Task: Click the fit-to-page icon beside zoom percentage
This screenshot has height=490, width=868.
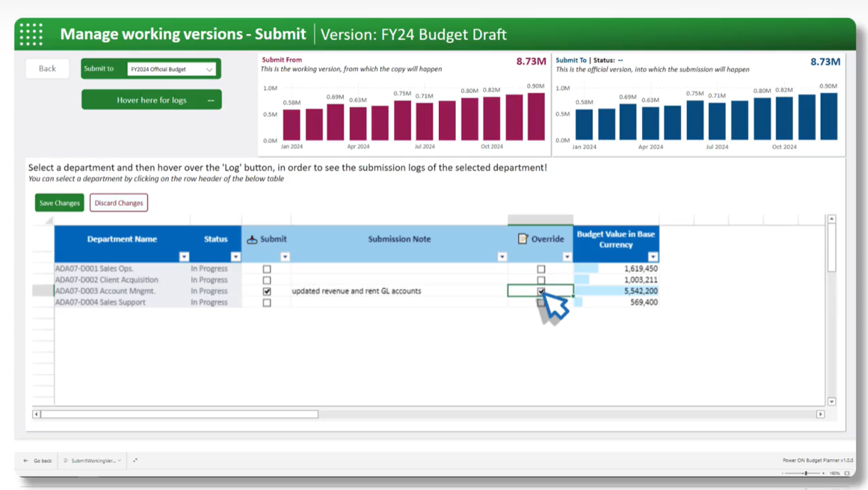Action: 847,473
